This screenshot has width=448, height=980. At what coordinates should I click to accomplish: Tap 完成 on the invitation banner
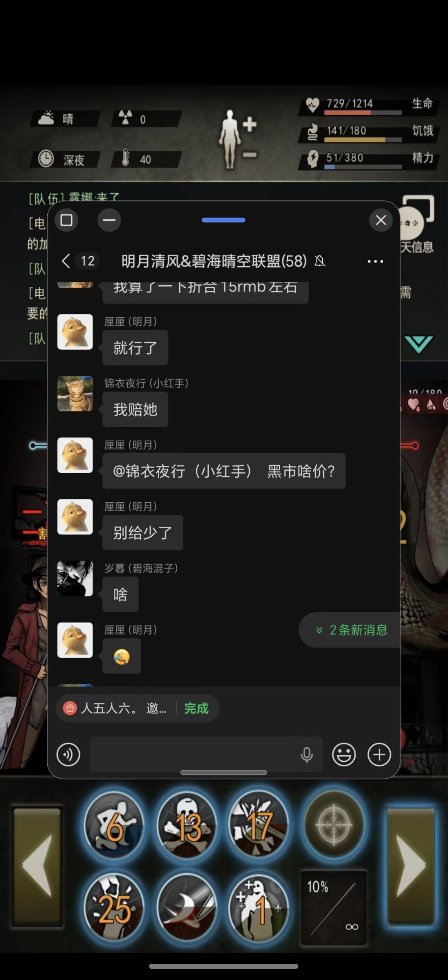point(196,708)
